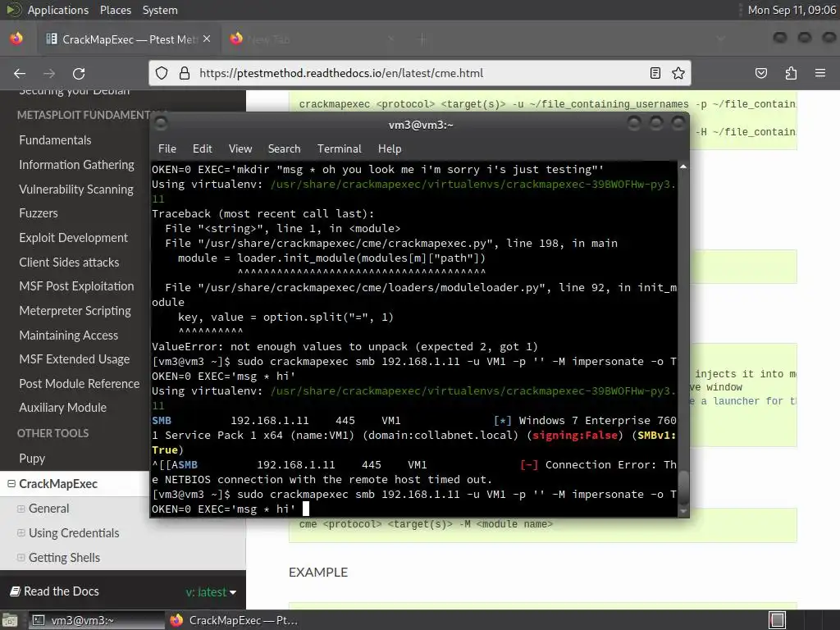Open the Places menu
Viewport: 840px width, 630px height.
coord(115,10)
